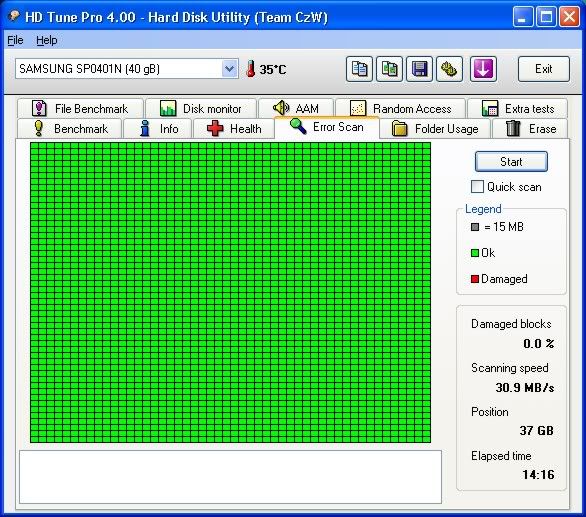The width and height of the screenshot is (586, 517).
Task: Select the Erase tab with trash icon
Action: (530, 129)
